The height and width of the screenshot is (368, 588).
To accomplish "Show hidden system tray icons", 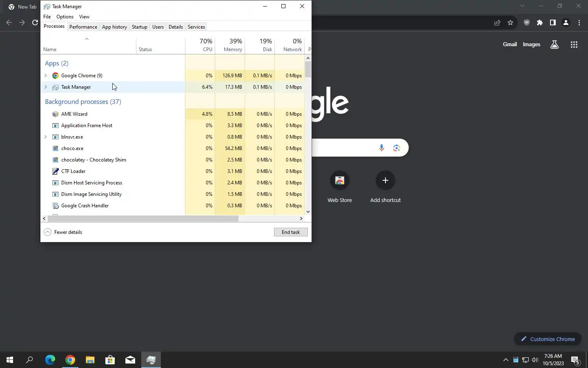I will tap(506, 360).
